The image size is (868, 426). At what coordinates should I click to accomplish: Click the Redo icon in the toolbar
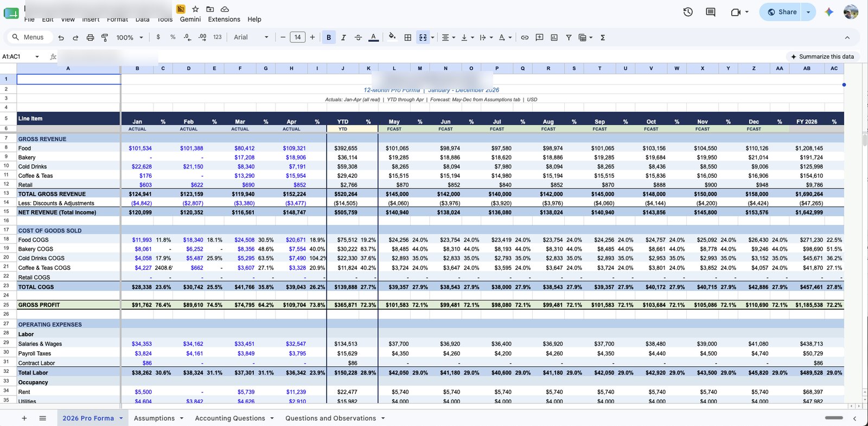pyautogui.click(x=75, y=37)
